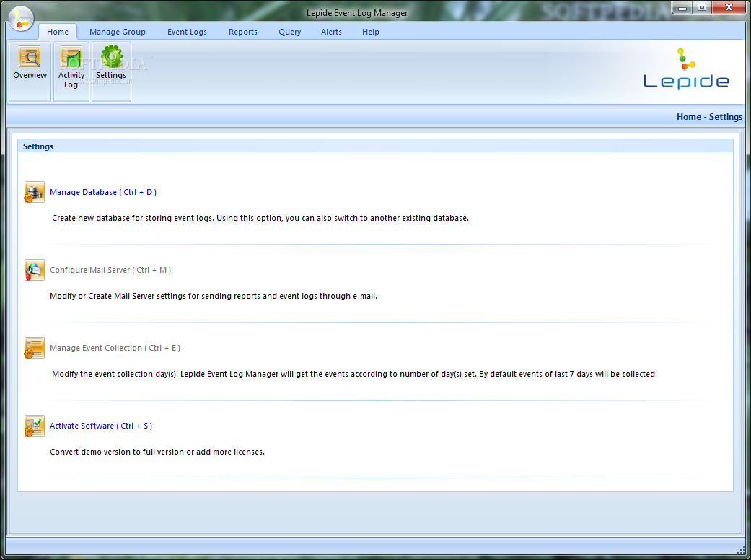The height and width of the screenshot is (560, 751).
Task: Open Manage Database ( Ctrl + D ) link
Action: pos(103,192)
